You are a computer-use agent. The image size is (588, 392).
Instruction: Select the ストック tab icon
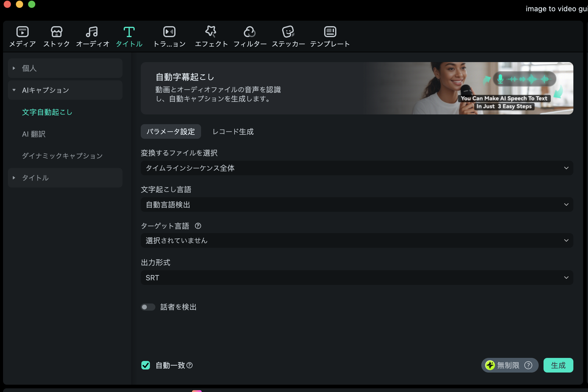(57, 36)
